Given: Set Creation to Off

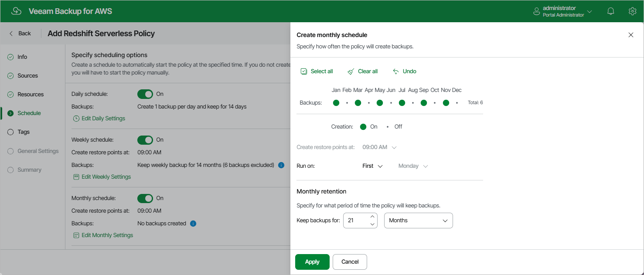Looking at the screenshot, I should (x=388, y=127).
